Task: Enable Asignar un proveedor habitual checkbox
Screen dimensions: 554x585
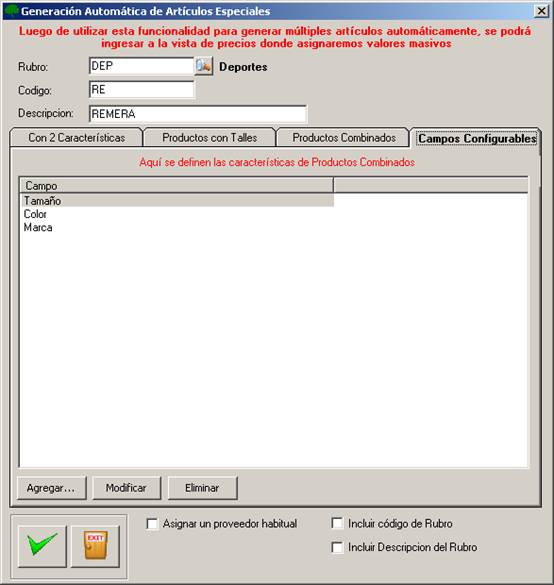Action: point(152,523)
